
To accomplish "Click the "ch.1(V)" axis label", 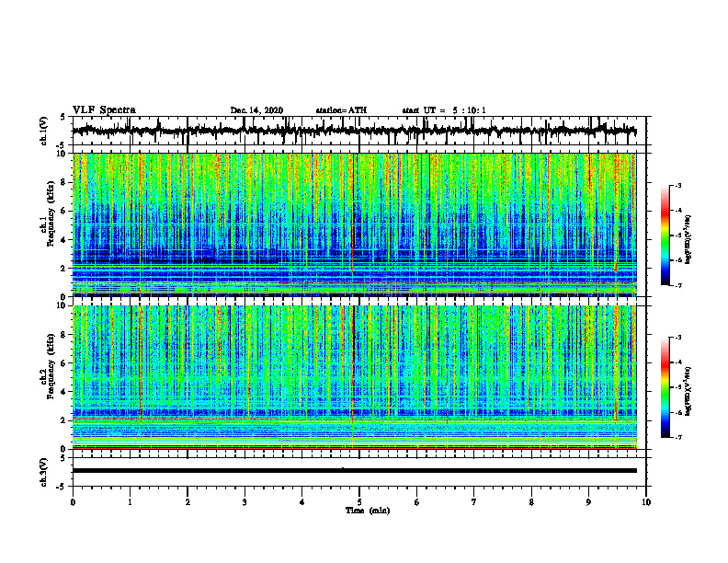I will (44, 131).
